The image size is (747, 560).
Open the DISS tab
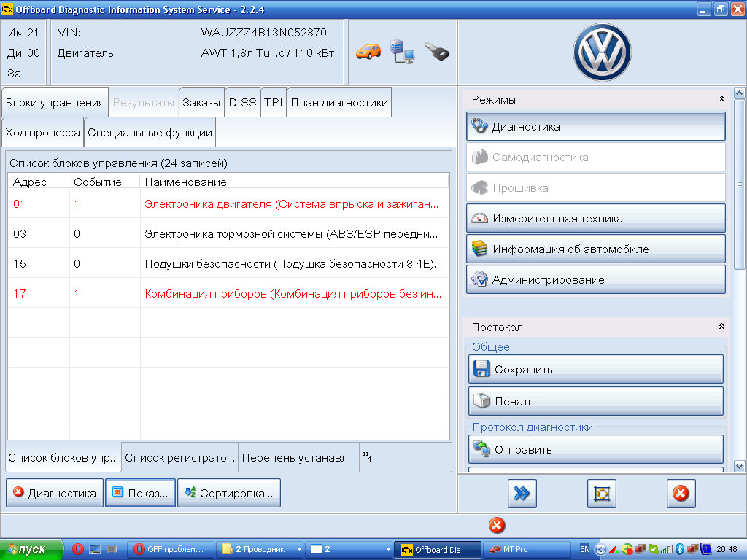click(x=242, y=102)
